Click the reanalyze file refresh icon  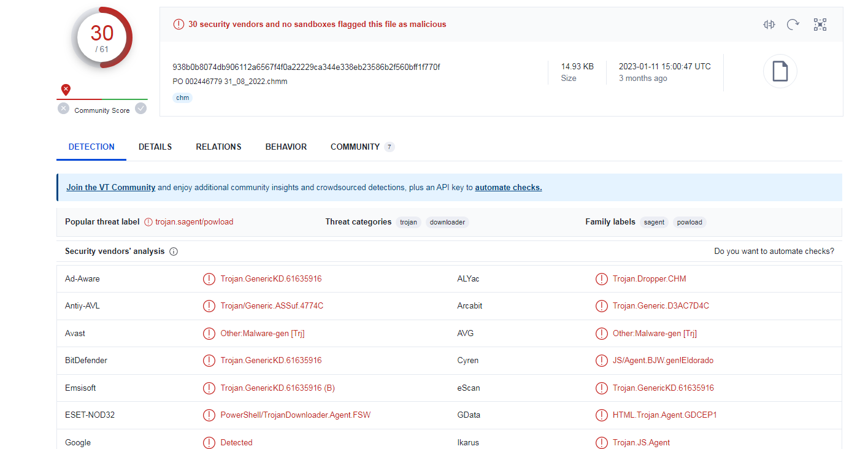(793, 25)
